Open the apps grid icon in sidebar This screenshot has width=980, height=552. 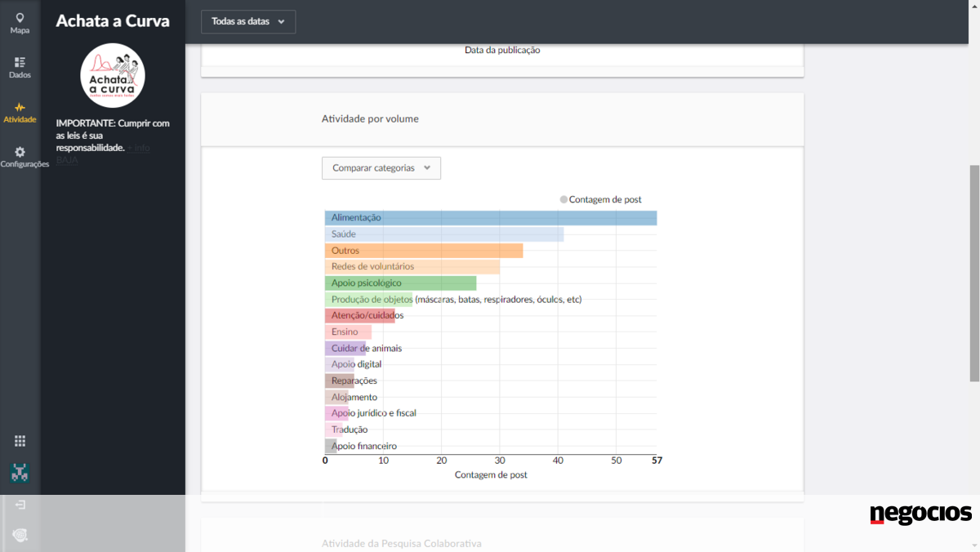[x=20, y=441]
